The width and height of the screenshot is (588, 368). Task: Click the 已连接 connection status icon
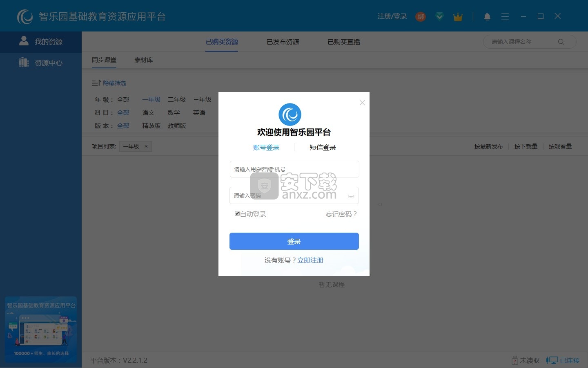(552, 360)
